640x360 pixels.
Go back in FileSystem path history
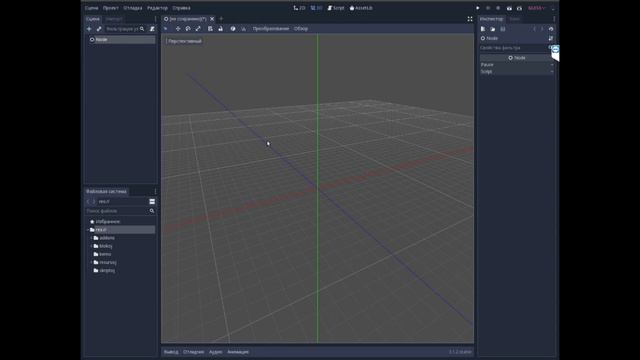coord(88,202)
